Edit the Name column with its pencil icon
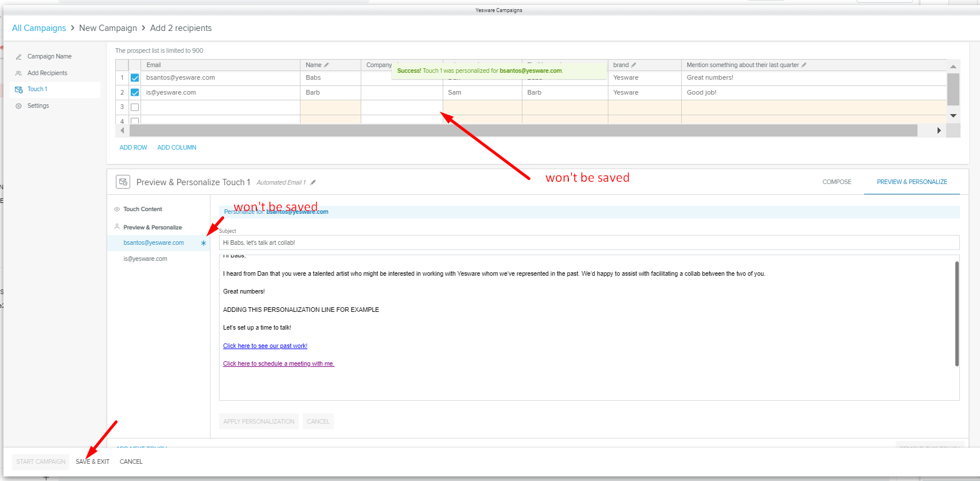Viewport: 980px width, 481px height. tap(326, 65)
